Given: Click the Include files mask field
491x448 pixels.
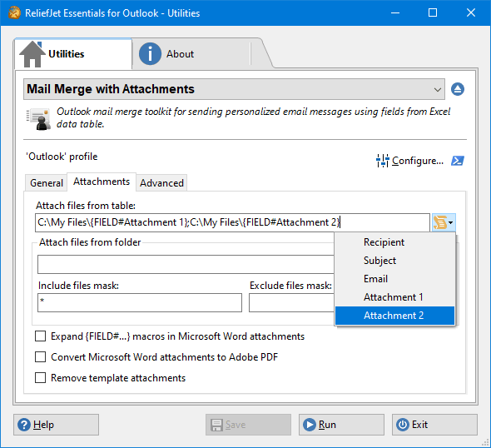Looking at the screenshot, I should [140, 302].
